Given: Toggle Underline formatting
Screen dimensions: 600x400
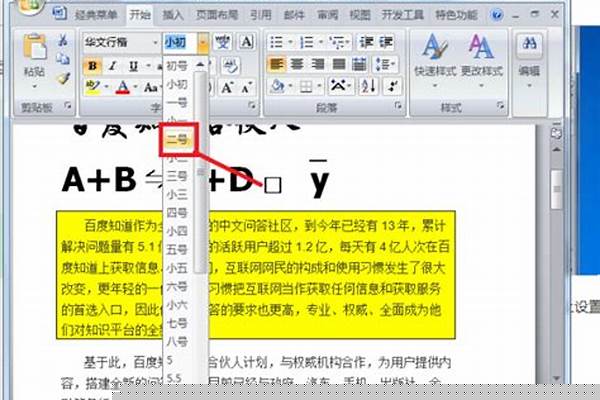Looking at the screenshot, I should (x=133, y=66).
